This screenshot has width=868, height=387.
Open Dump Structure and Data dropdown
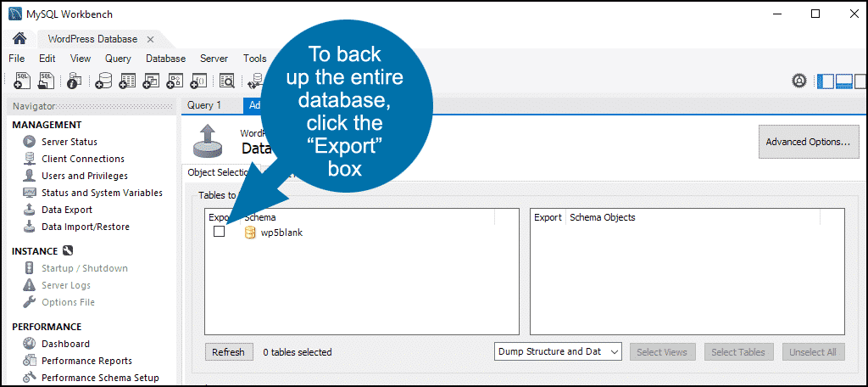click(x=558, y=351)
